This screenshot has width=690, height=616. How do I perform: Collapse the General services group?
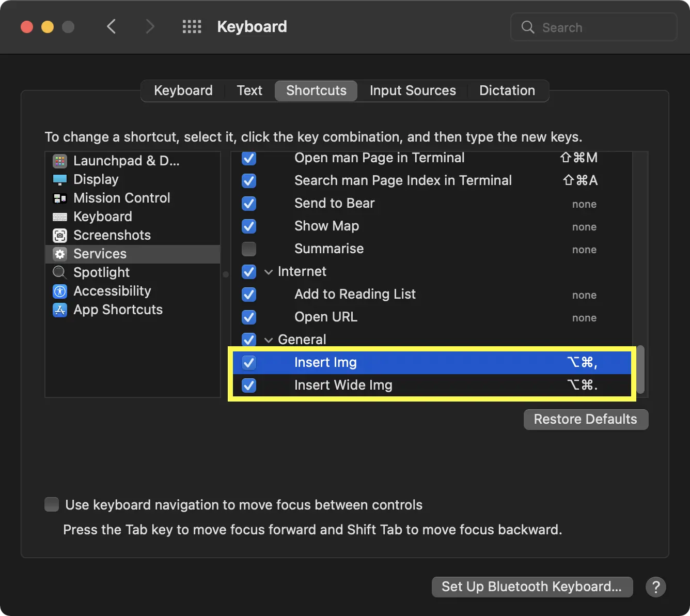(x=269, y=340)
